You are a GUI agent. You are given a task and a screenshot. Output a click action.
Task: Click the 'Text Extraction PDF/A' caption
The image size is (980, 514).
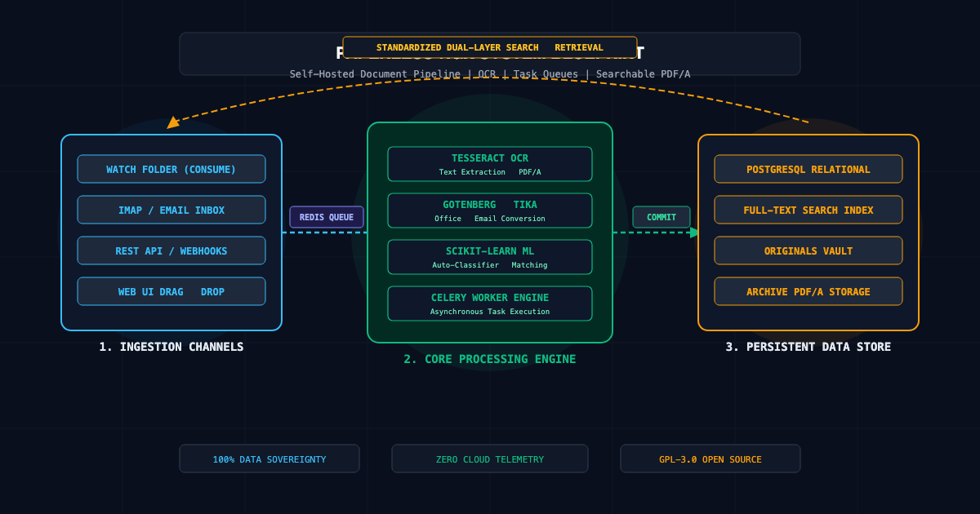point(490,172)
